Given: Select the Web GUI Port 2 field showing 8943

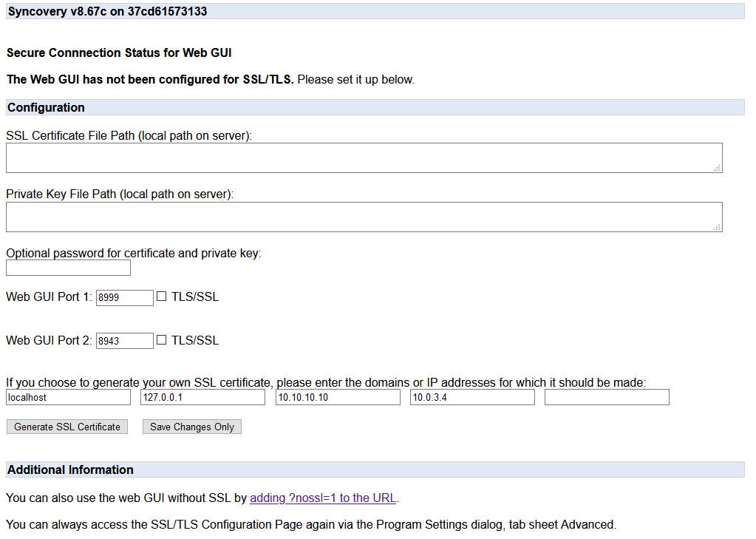Looking at the screenshot, I should [x=124, y=341].
